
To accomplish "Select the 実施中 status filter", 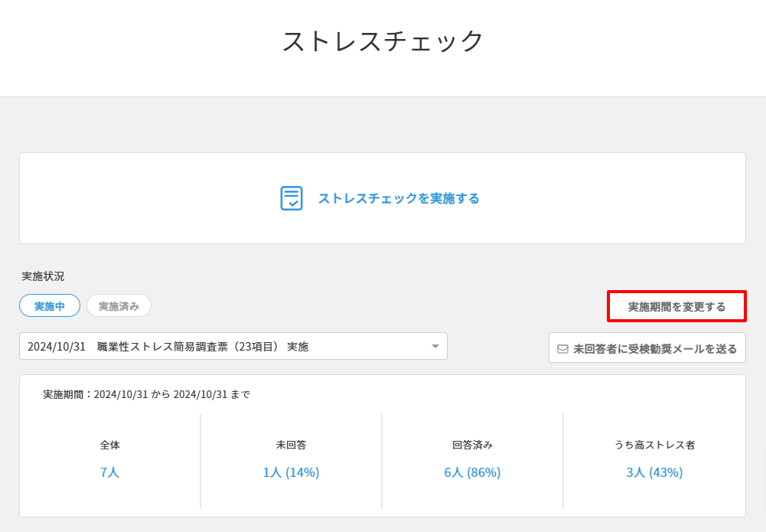I will [50, 306].
